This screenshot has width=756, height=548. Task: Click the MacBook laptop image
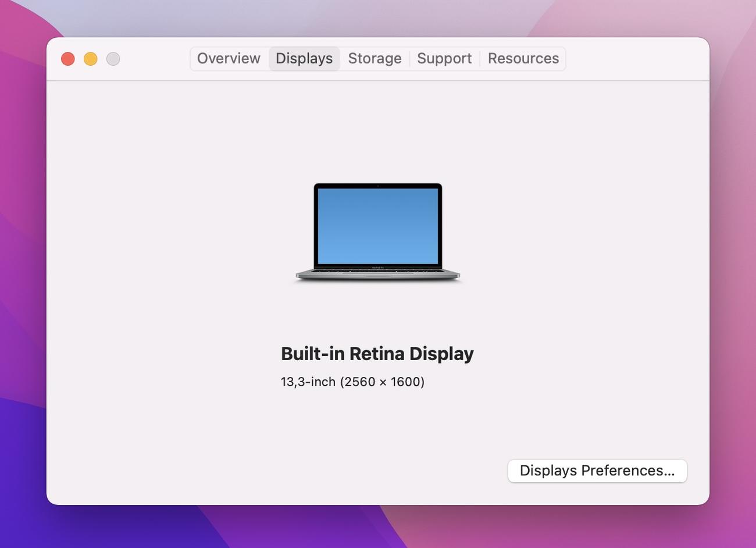coord(378,233)
